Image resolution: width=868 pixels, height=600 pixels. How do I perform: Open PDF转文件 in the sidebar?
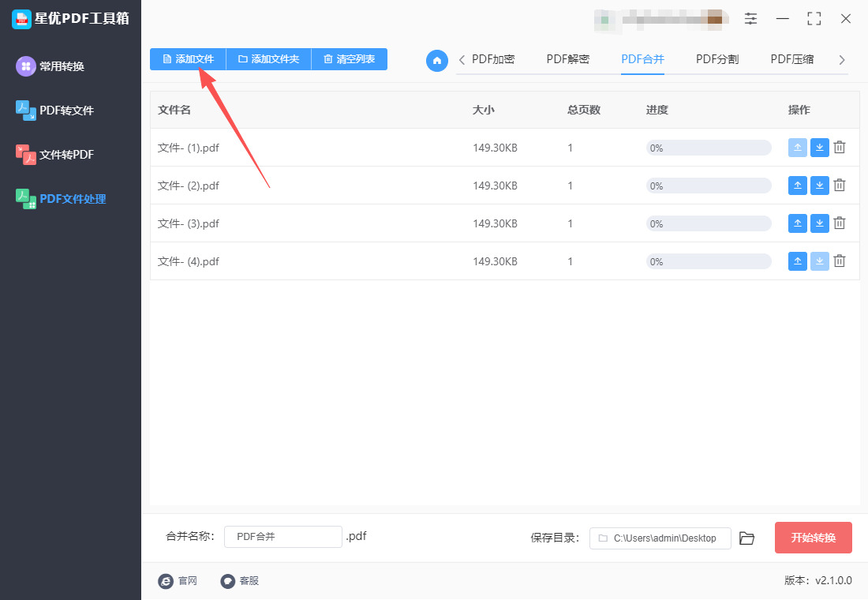tap(54, 111)
